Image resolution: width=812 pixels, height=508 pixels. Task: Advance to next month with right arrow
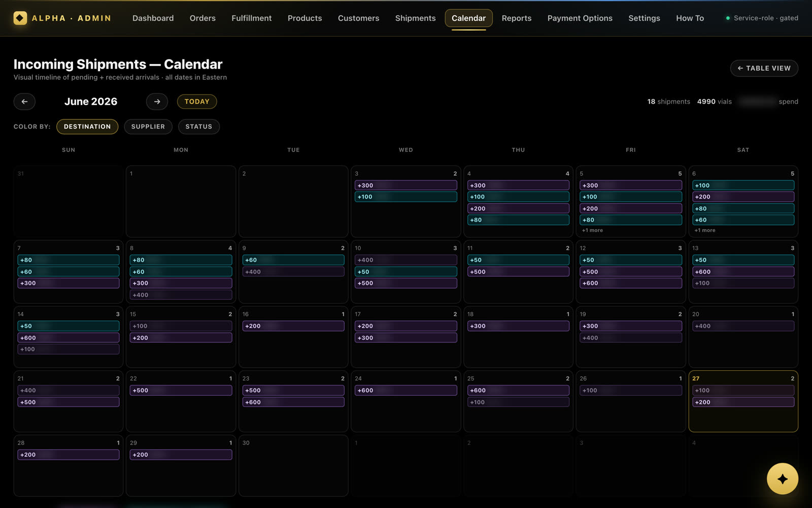point(157,102)
